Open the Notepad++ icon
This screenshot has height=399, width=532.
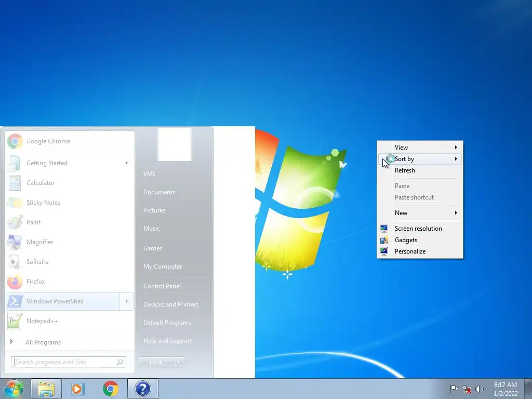point(14,321)
